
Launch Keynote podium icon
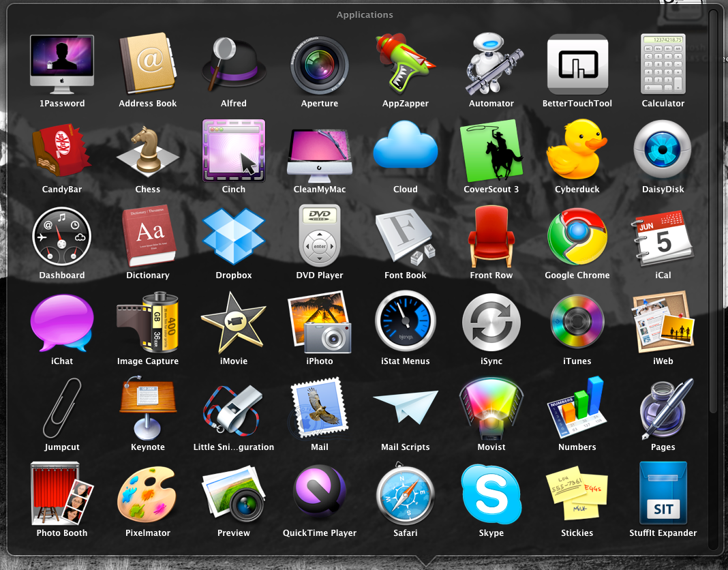(148, 408)
